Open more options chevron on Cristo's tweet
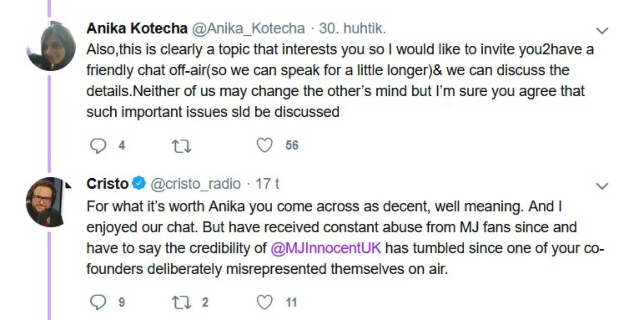The width and height of the screenshot is (644, 320). pyautogui.click(x=602, y=186)
